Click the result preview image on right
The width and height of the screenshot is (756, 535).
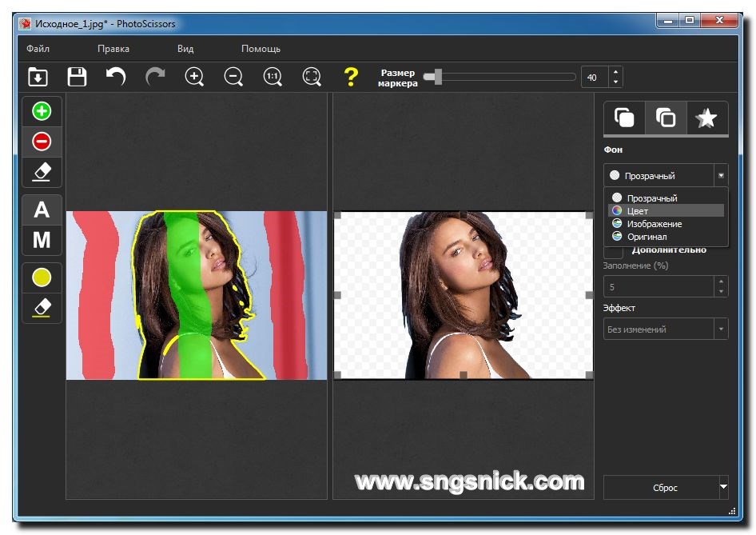pyautogui.click(x=464, y=295)
